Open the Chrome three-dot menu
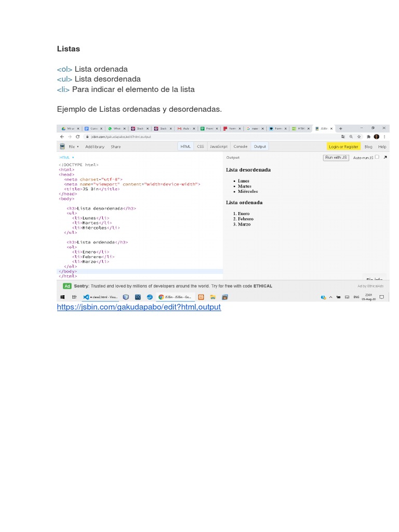Viewport: 399px width, 532px height. click(x=384, y=137)
